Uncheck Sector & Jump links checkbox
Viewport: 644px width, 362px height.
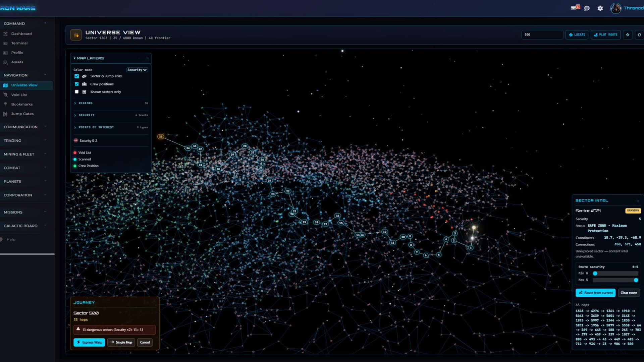pos(76,76)
